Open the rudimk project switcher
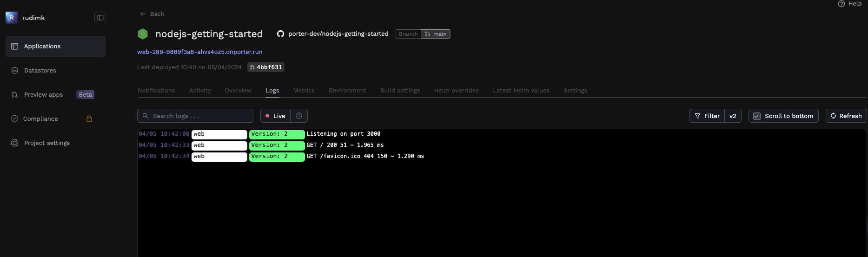 pos(33,18)
